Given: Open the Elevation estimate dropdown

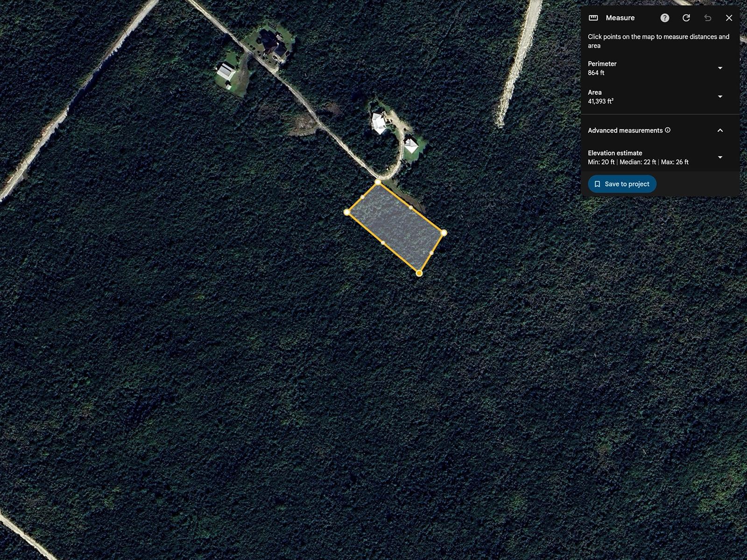Looking at the screenshot, I should [720, 157].
